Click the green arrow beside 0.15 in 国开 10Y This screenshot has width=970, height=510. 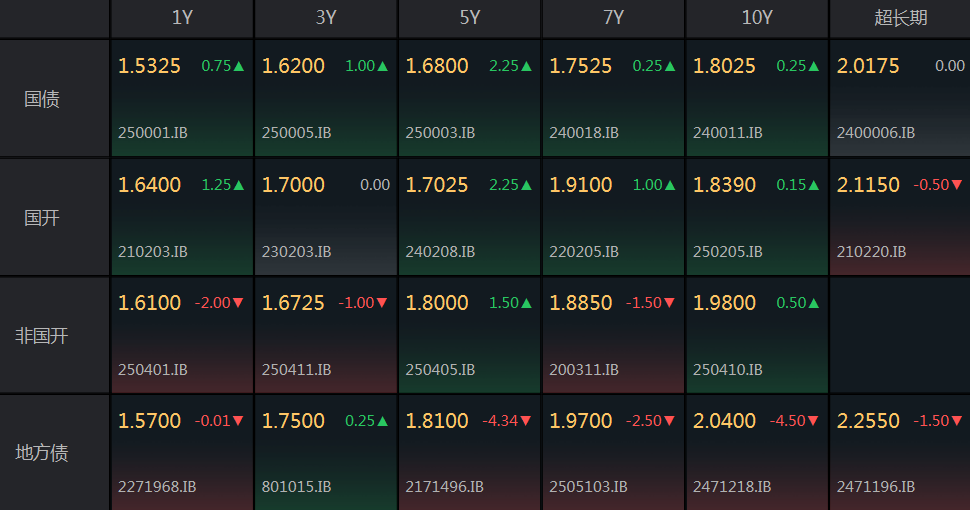(813, 185)
